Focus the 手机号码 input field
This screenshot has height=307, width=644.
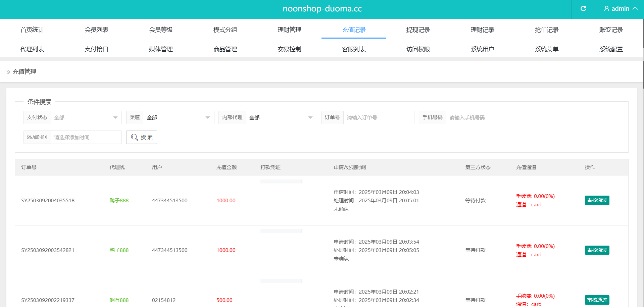tap(481, 117)
